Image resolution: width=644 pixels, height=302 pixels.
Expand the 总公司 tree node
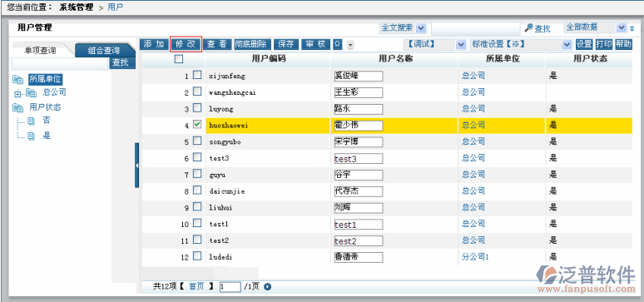(x=17, y=94)
